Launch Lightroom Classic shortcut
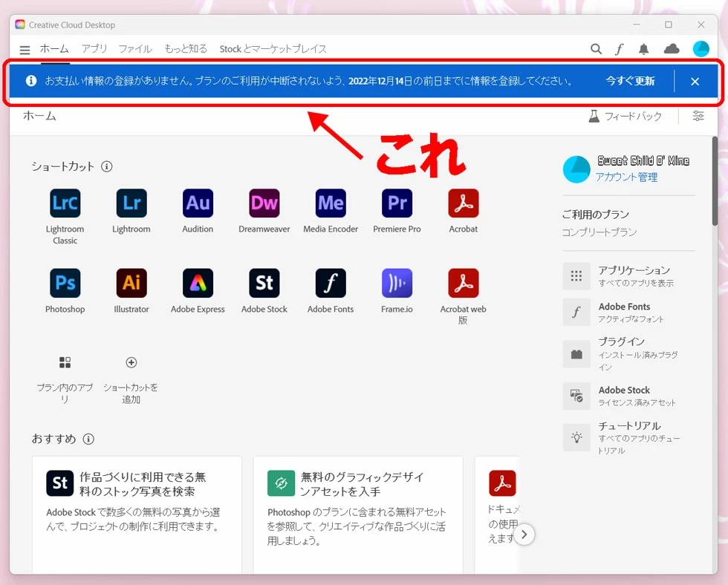This screenshot has height=585, width=728. pyautogui.click(x=65, y=203)
